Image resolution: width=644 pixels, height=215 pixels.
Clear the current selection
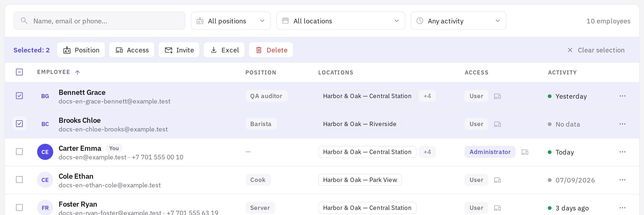(x=596, y=50)
